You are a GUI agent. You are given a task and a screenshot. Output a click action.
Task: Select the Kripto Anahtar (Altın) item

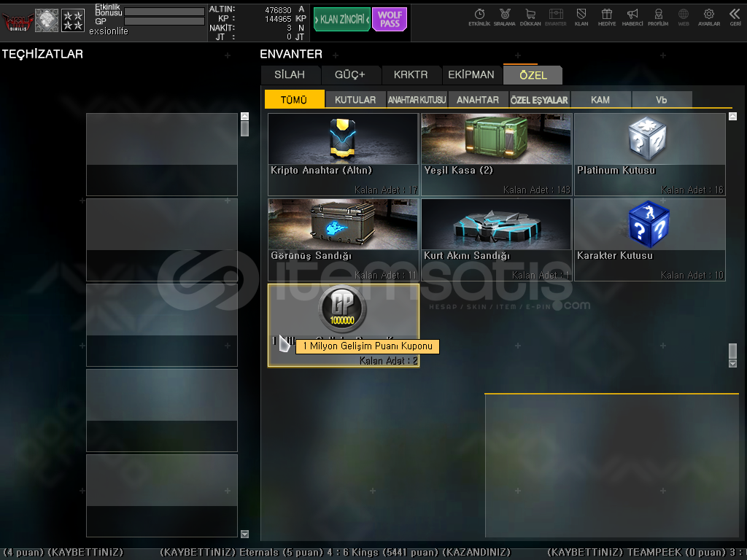[343, 154]
